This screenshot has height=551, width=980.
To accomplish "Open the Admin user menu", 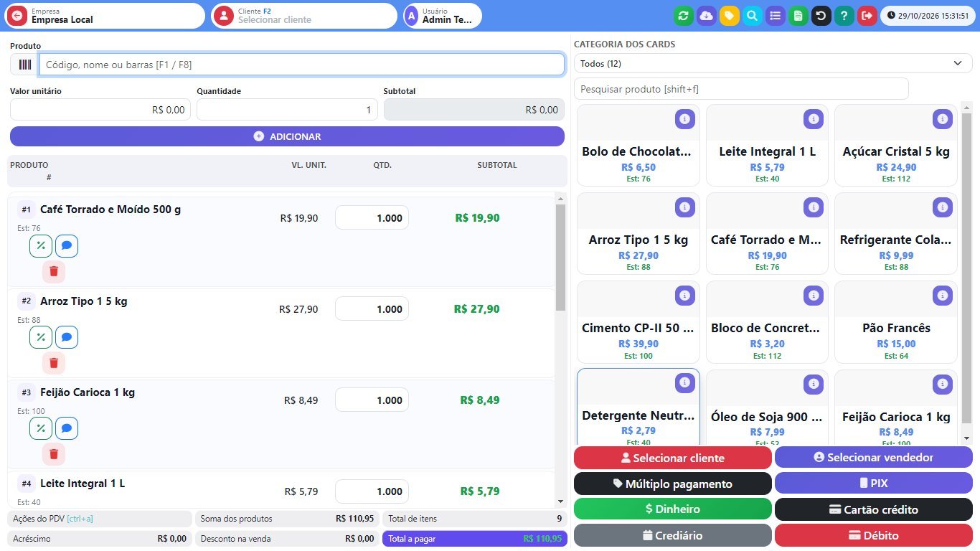I will pos(443,15).
